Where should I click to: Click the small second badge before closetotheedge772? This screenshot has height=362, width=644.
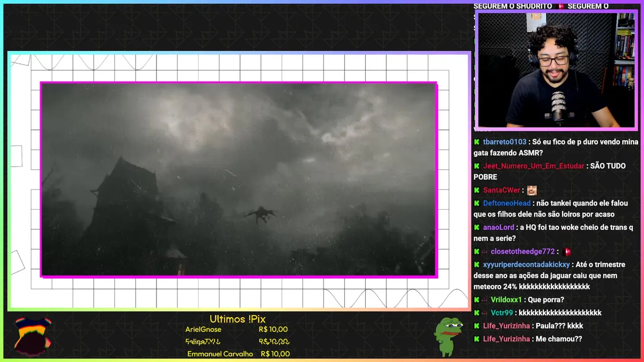point(485,252)
